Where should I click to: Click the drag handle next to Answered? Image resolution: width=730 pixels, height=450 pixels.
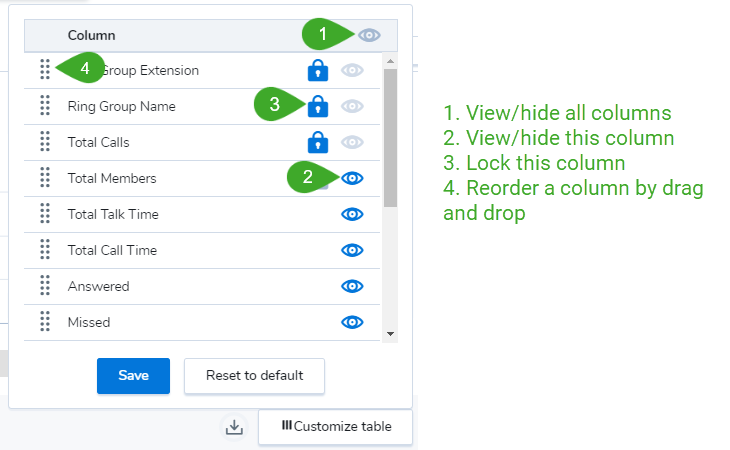tap(45, 285)
